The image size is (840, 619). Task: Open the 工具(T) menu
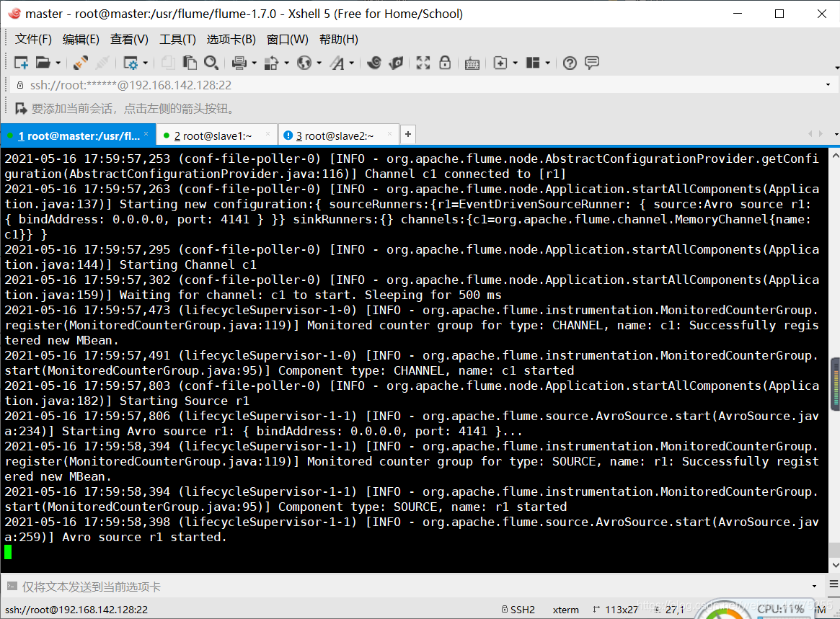point(178,40)
